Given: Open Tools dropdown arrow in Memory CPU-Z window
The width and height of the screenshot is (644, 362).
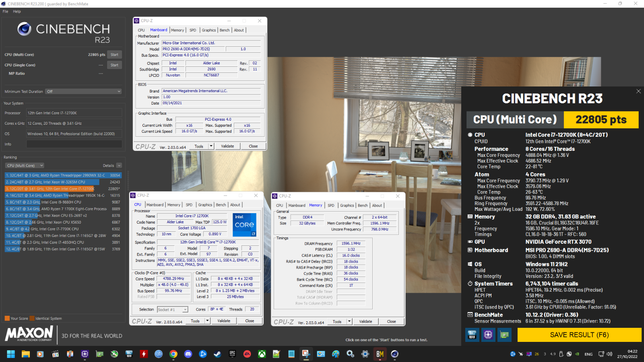Looking at the screenshot, I should tap(349, 321).
